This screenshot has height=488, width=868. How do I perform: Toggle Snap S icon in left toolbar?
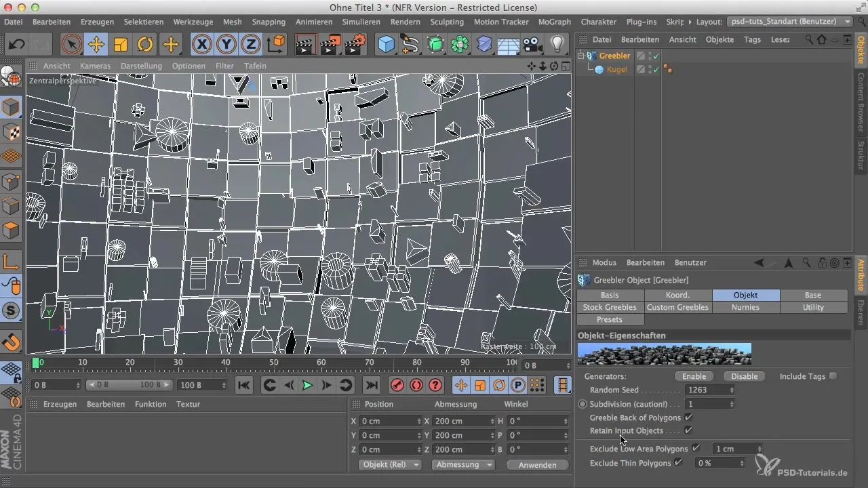[12, 311]
